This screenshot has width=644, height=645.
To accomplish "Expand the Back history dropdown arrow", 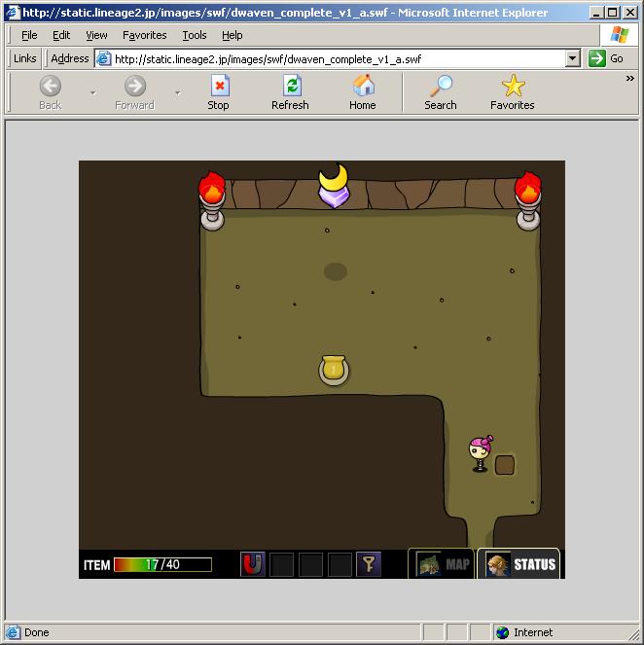I will coord(93,93).
